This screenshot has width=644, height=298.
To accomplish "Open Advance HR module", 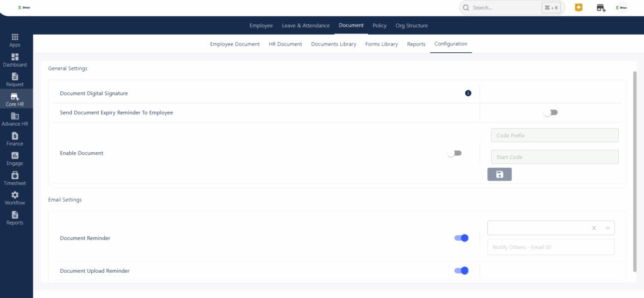I will click(15, 119).
